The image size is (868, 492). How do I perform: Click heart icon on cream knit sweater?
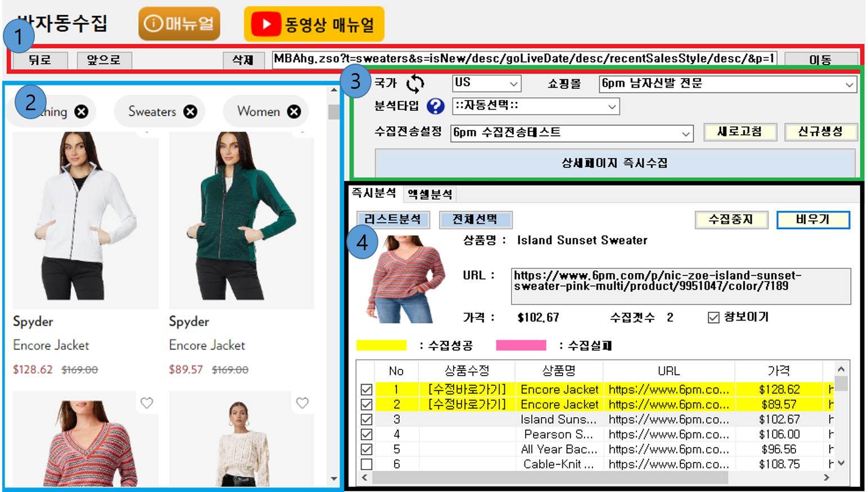(302, 403)
